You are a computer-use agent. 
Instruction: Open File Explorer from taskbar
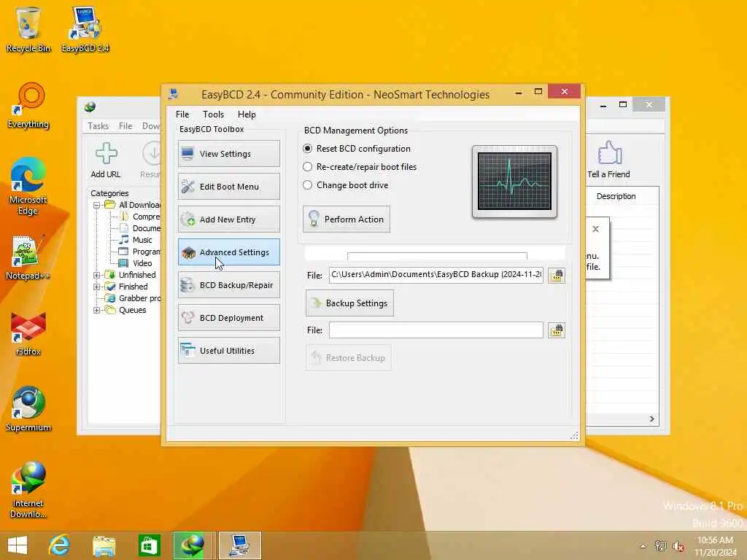tap(104, 545)
